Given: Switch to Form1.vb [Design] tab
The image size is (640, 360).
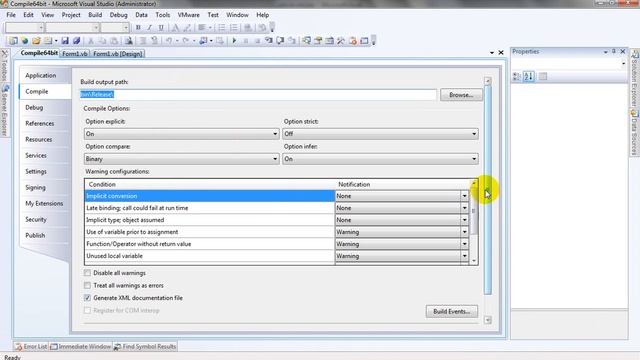Looking at the screenshot, I should tap(118, 54).
